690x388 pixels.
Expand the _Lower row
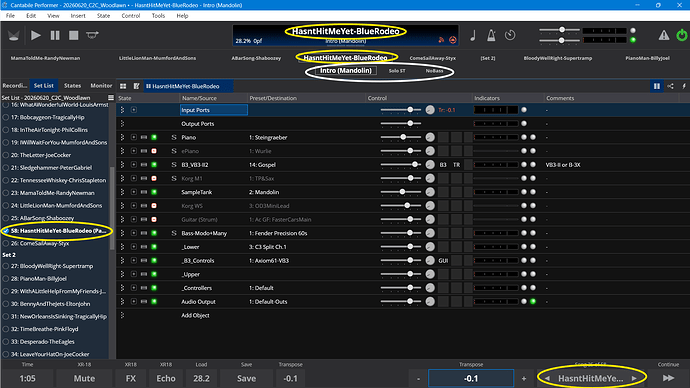134,247
